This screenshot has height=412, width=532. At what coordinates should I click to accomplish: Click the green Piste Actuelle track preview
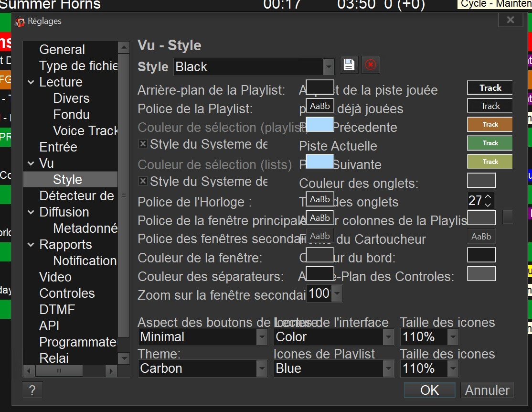click(489, 143)
